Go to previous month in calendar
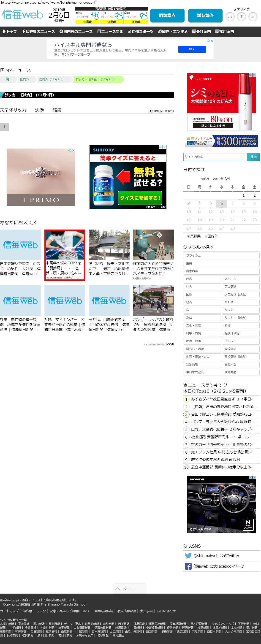 (x=205, y=179)
